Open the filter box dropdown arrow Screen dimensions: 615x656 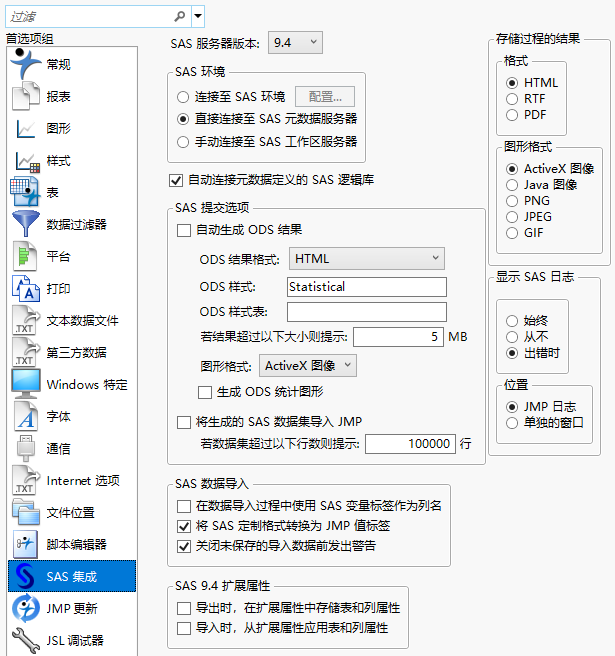tap(198, 16)
